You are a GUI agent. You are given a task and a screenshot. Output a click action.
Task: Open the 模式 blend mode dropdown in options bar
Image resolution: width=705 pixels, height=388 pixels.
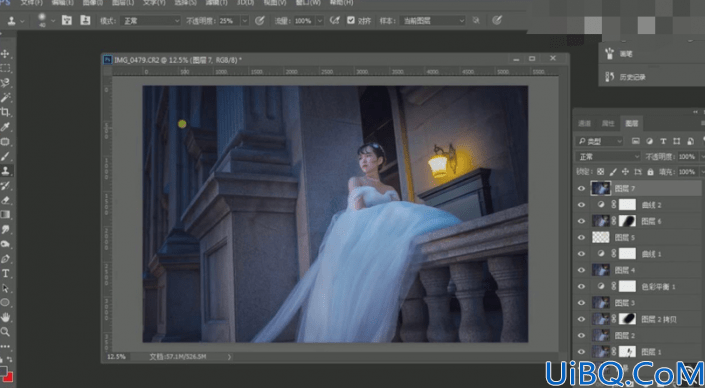pyautogui.click(x=151, y=21)
